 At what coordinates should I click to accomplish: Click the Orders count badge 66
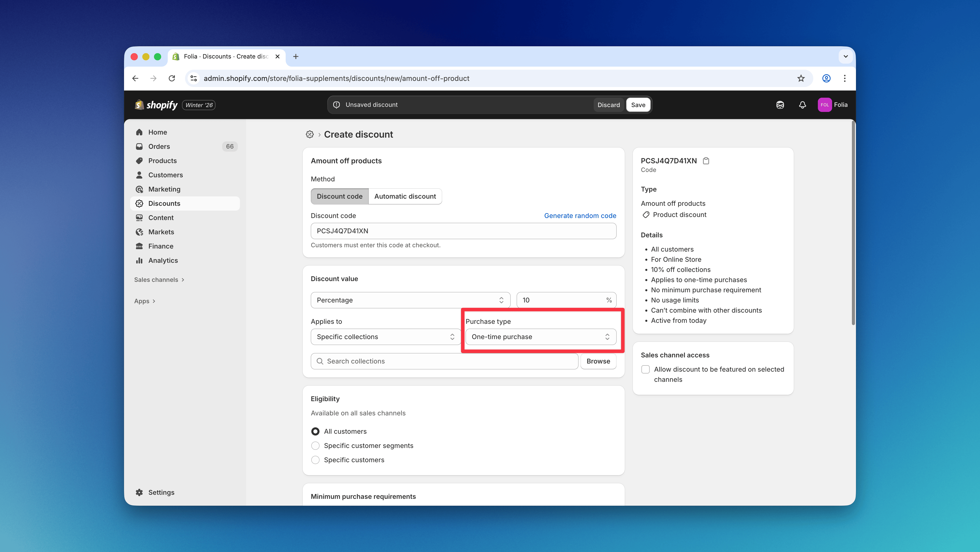[x=230, y=147]
